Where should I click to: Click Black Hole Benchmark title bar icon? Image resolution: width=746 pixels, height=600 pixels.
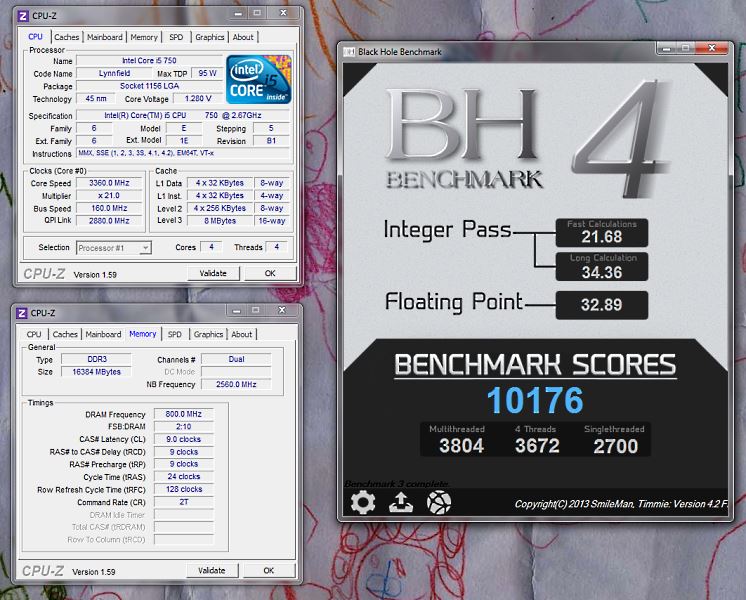(349, 51)
